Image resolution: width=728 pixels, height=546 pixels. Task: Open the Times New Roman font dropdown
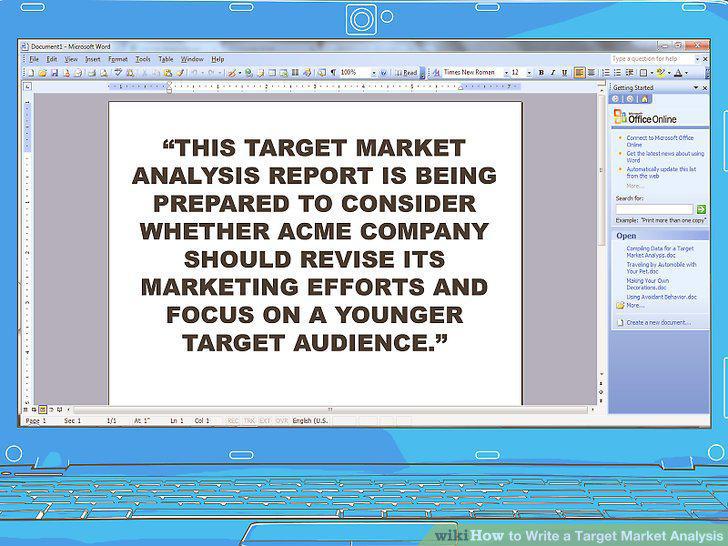(x=507, y=72)
